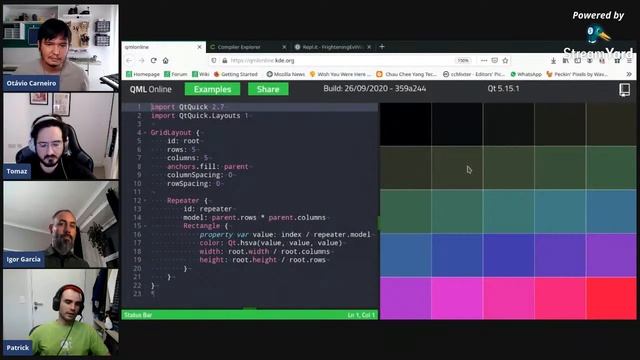This screenshot has width=640, height=360.
Task: Close the qmlonline tab
Action: (199, 47)
